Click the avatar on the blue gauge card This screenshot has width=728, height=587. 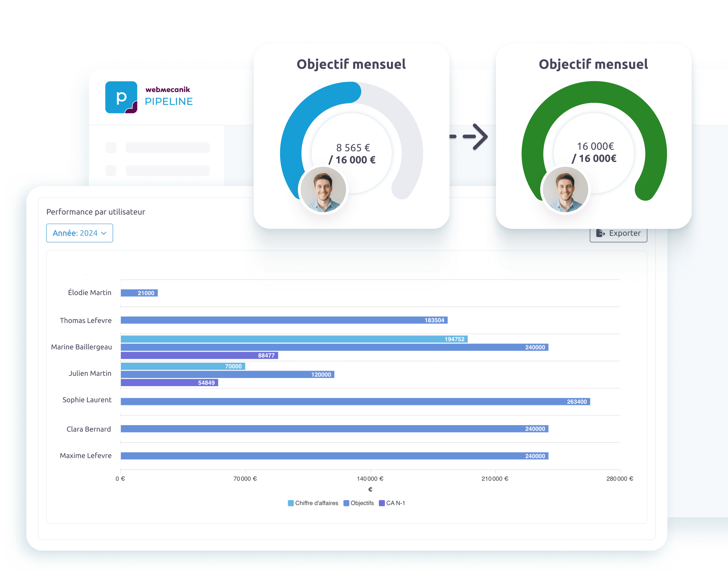coord(323,189)
